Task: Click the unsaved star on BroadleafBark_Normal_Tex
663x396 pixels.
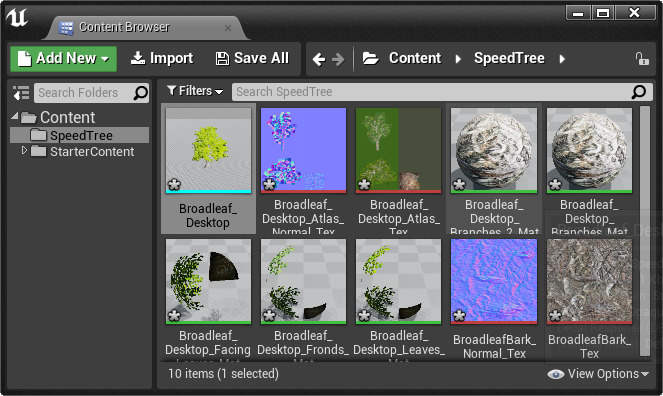Action: (459, 315)
